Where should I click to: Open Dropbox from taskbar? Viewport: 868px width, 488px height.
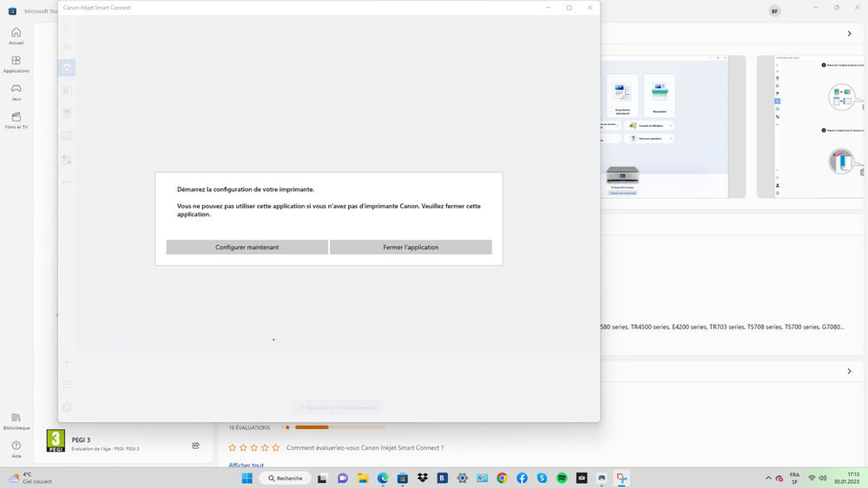[x=423, y=478]
